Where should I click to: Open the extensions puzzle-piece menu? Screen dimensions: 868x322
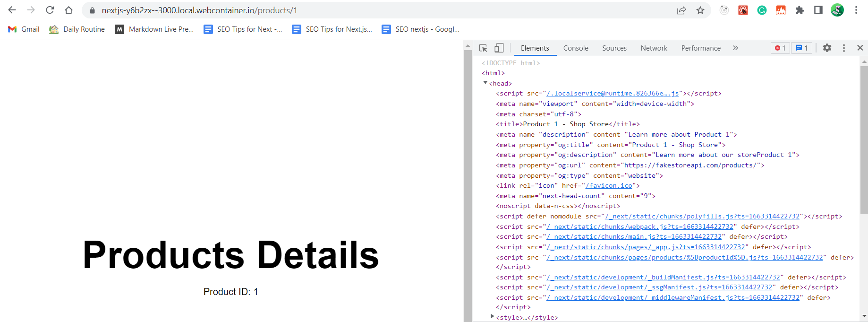click(800, 10)
